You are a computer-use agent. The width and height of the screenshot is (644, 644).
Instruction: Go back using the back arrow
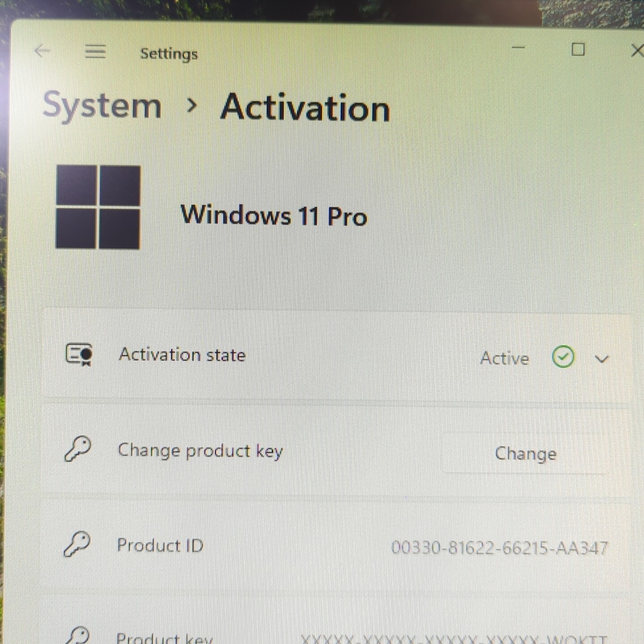(42, 51)
